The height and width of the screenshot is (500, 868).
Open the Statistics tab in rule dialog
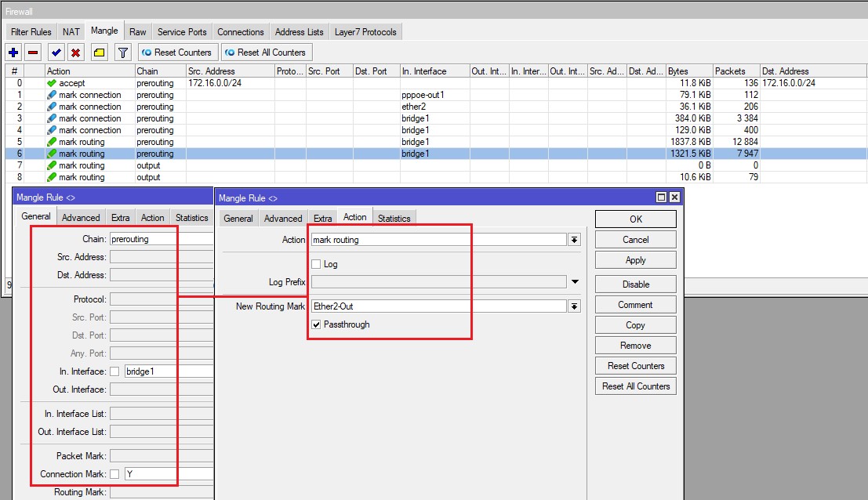pos(394,218)
